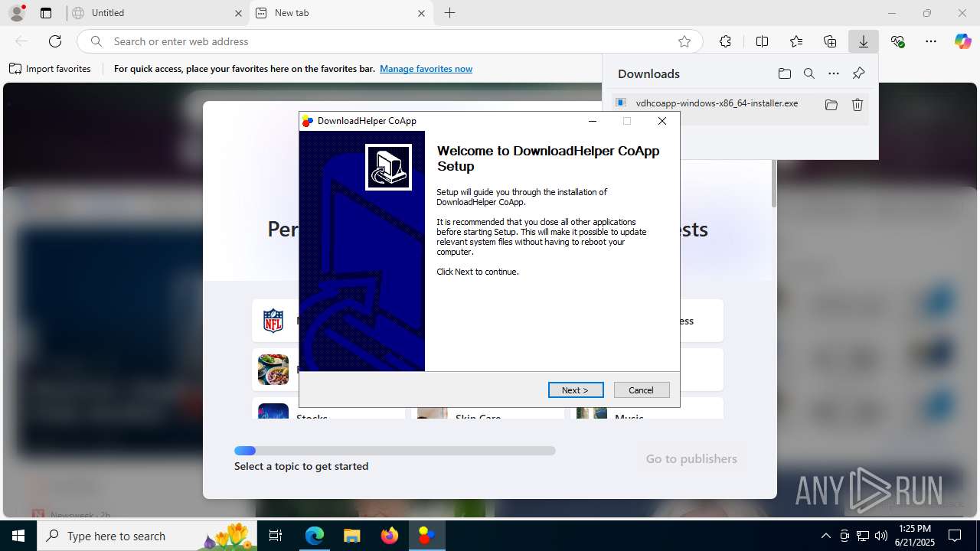The height and width of the screenshot is (551, 980).
Task: Open the Manage favorites now link
Action: (426, 69)
